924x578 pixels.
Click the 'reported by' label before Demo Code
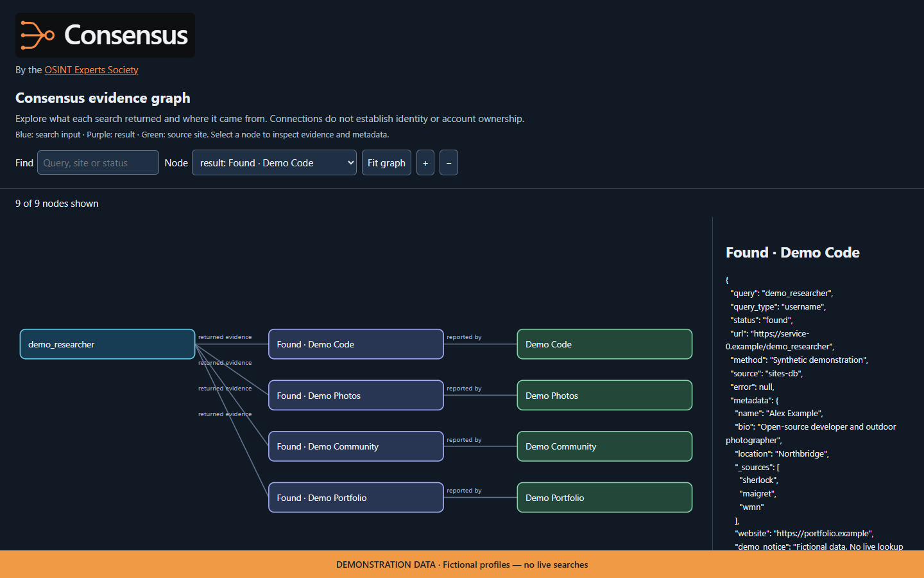(x=464, y=337)
